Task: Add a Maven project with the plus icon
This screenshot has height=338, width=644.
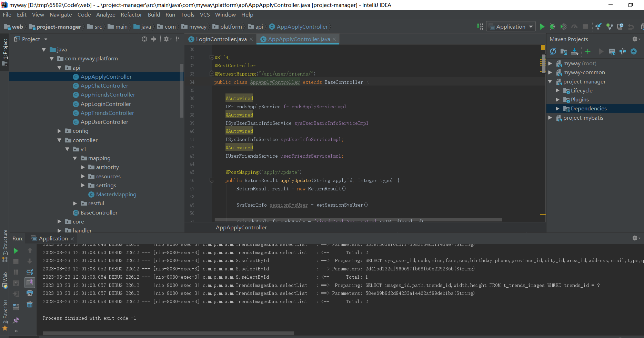Action: pos(588,51)
